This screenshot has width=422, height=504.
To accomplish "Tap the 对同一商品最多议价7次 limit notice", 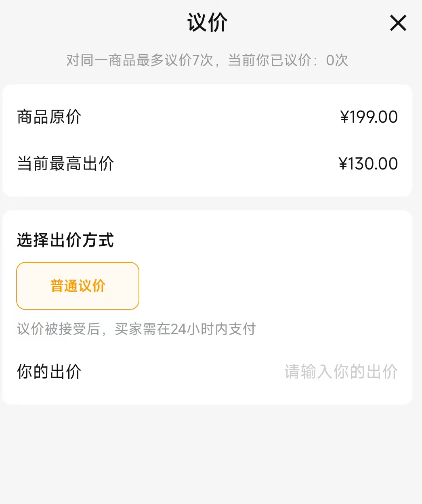I will [x=139, y=61].
